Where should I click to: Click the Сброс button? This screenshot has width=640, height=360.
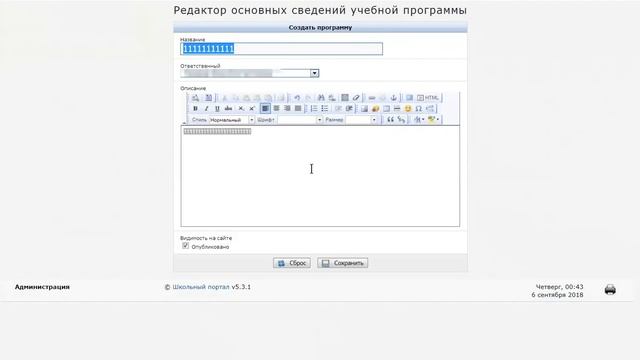[x=292, y=263]
